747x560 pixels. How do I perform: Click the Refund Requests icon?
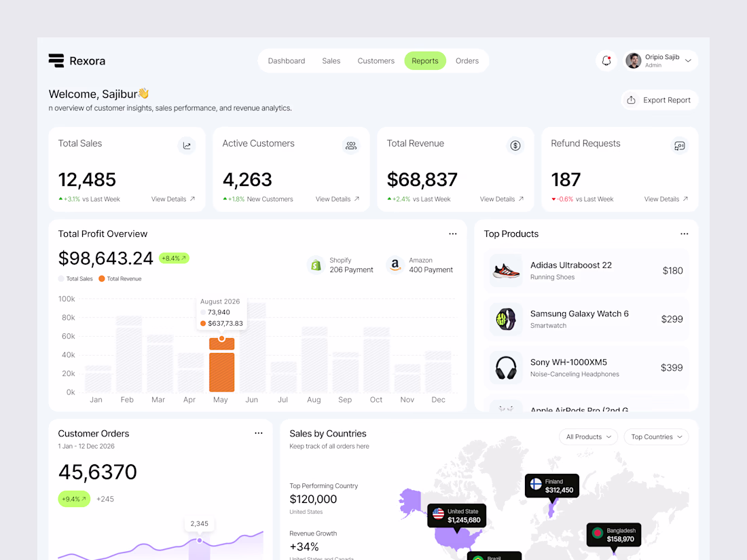tap(679, 146)
